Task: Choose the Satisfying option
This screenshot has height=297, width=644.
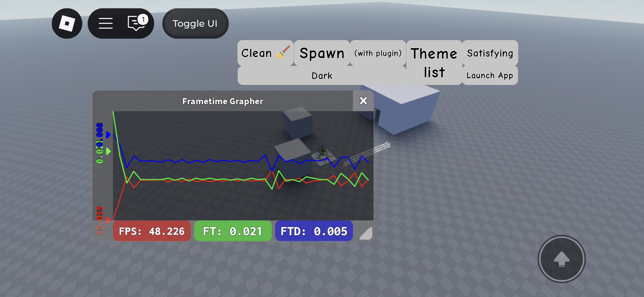Action: (490, 53)
